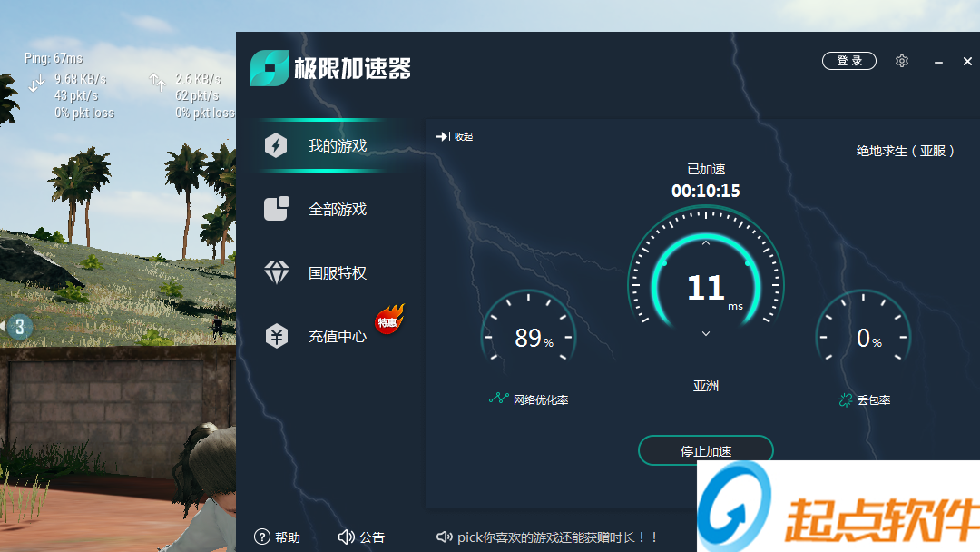Minimize the accelerator window
This screenshot has height=552, width=980.
point(938,62)
